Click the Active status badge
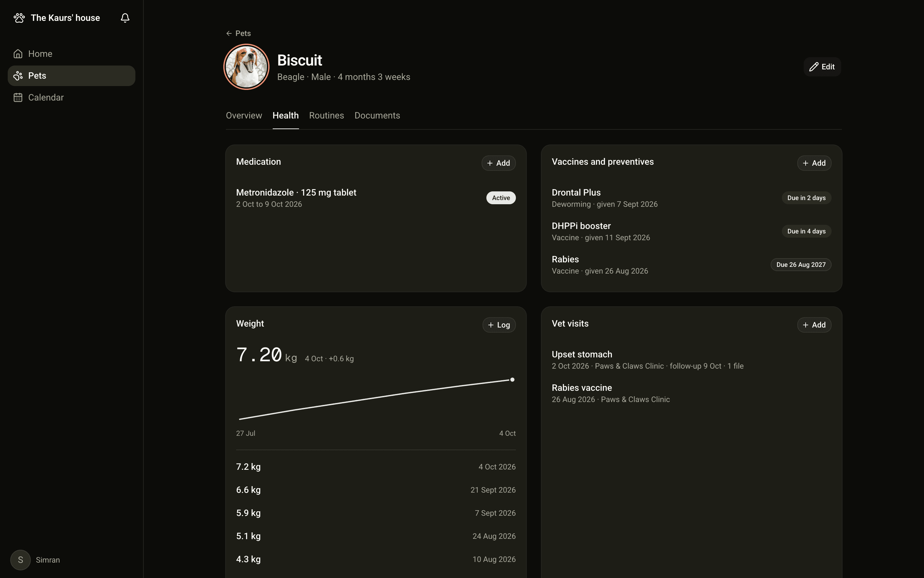Viewport: 924px width, 578px height. (501, 198)
